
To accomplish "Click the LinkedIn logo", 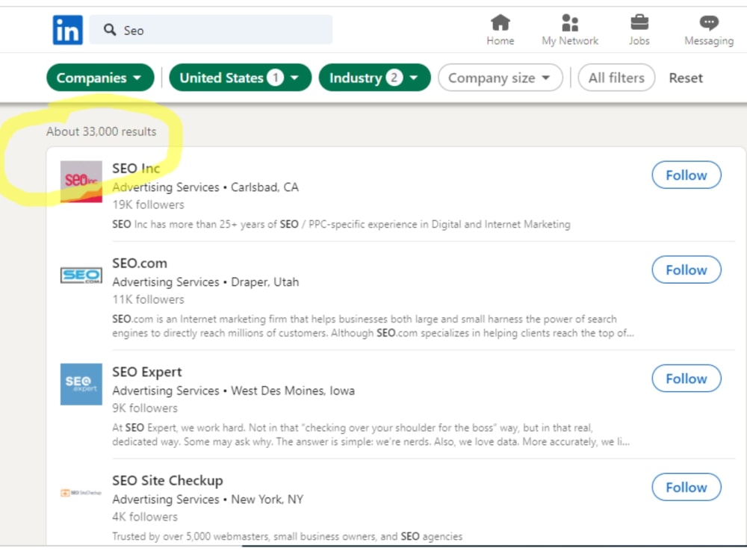I will point(67,30).
